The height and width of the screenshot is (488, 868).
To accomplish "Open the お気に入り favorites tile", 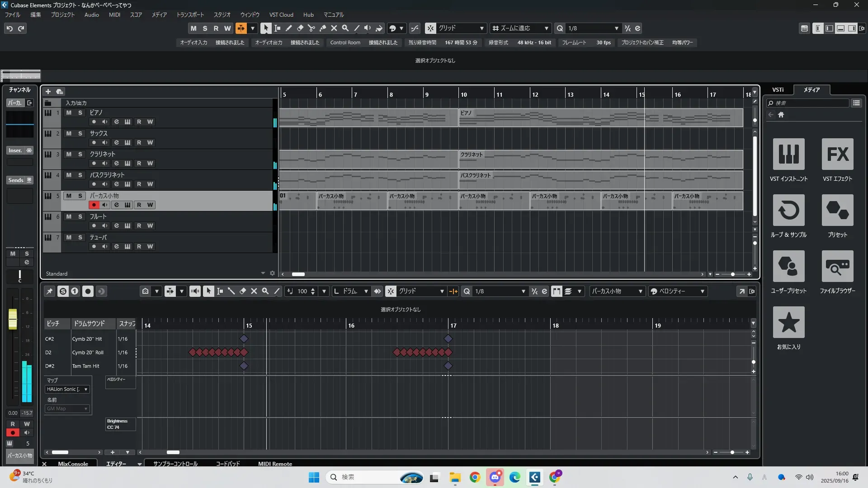I will tap(788, 323).
